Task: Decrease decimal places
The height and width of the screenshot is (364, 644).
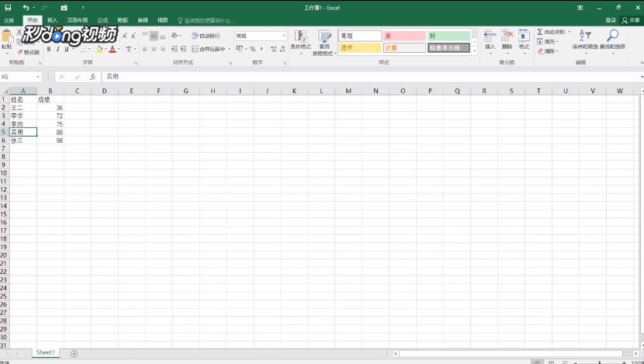Action: (282, 50)
